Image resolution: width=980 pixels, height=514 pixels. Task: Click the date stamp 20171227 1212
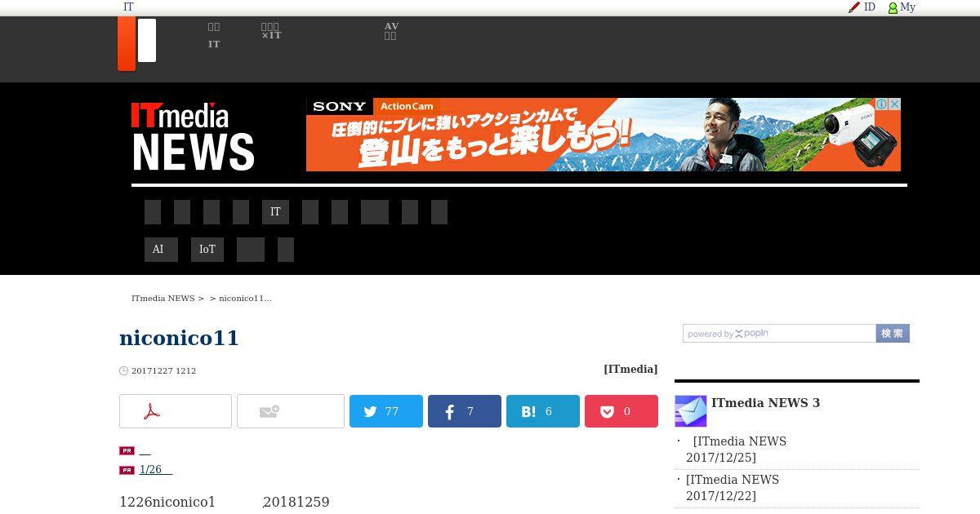(163, 371)
